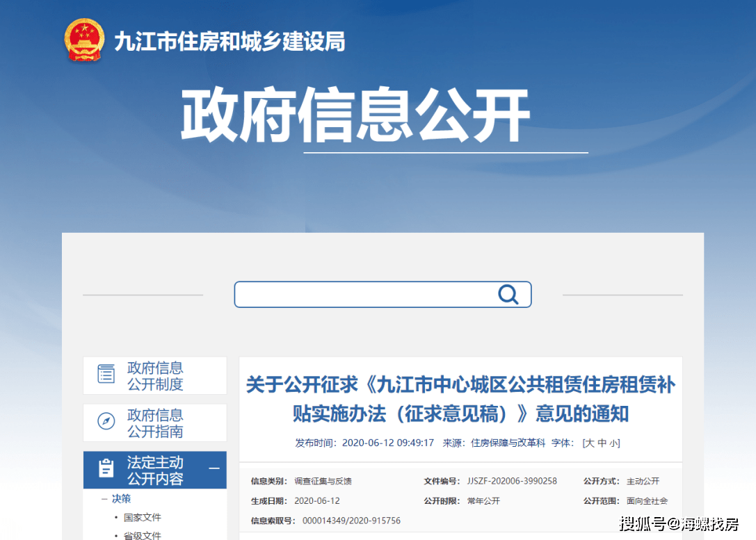Open the 国家文件 tree item
The width and height of the screenshot is (756, 540).
tap(143, 517)
